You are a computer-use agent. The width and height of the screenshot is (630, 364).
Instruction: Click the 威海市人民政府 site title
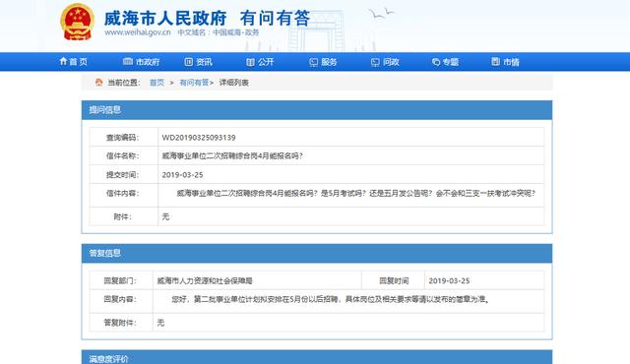[165, 18]
